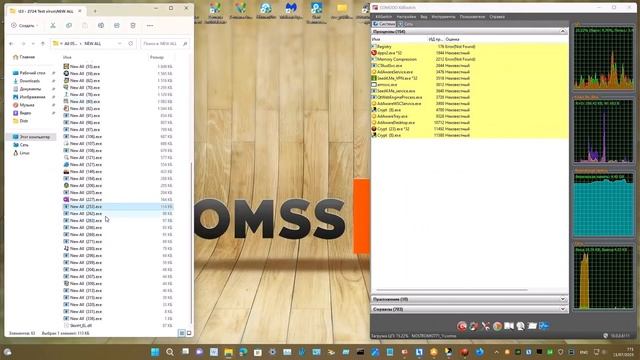
Task: Sort processes by the Оценка column
Action: pos(452,39)
